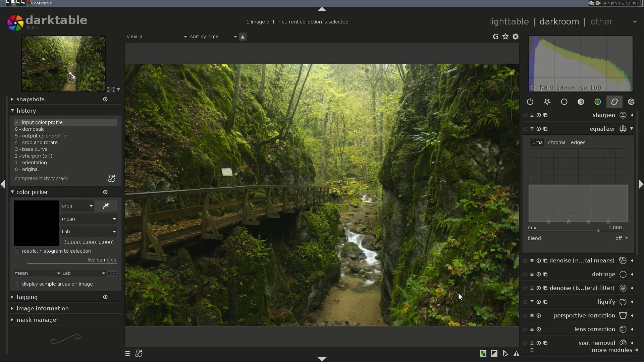Toggle the overexposure warning indicator icon

click(x=494, y=354)
